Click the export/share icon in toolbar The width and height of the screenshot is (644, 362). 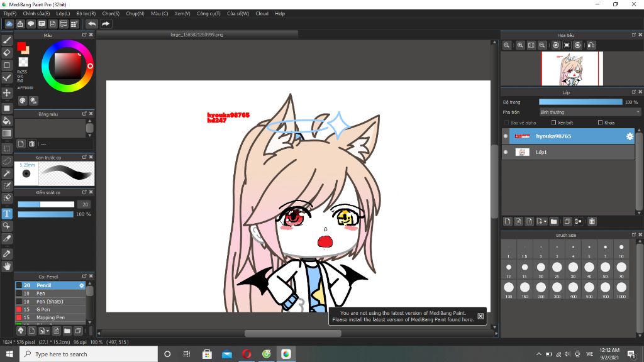(19, 24)
